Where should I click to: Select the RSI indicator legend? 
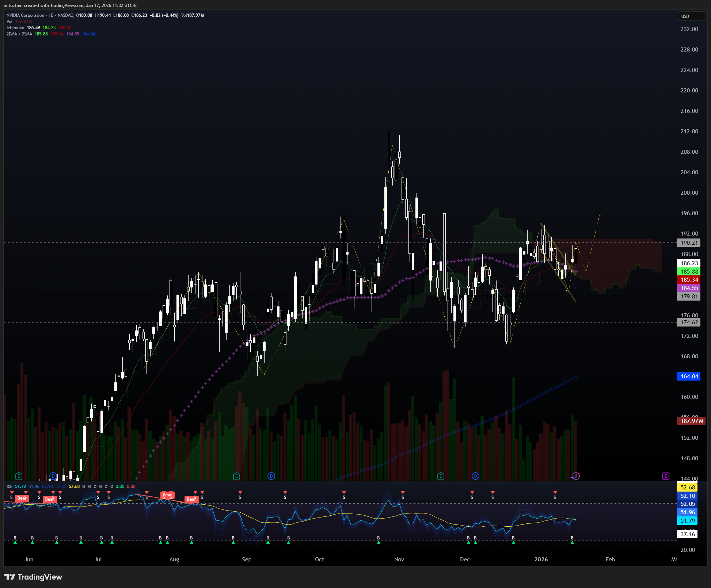pos(9,486)
